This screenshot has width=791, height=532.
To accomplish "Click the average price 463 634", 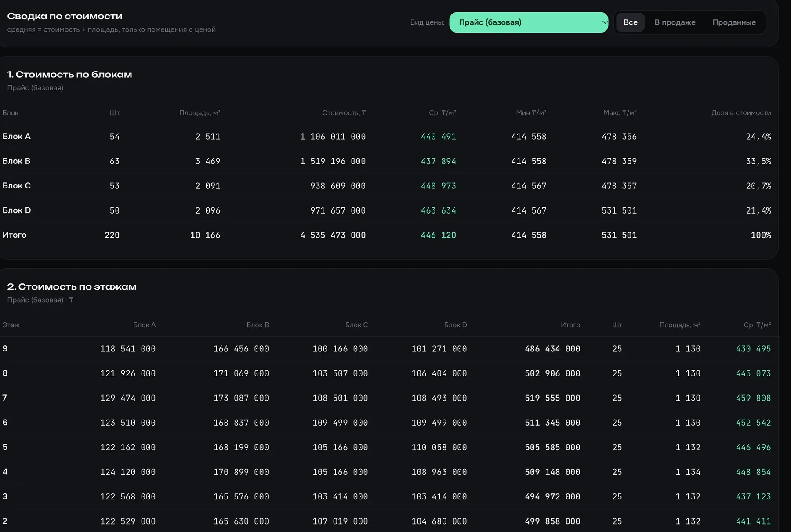I will pos(439,210).
